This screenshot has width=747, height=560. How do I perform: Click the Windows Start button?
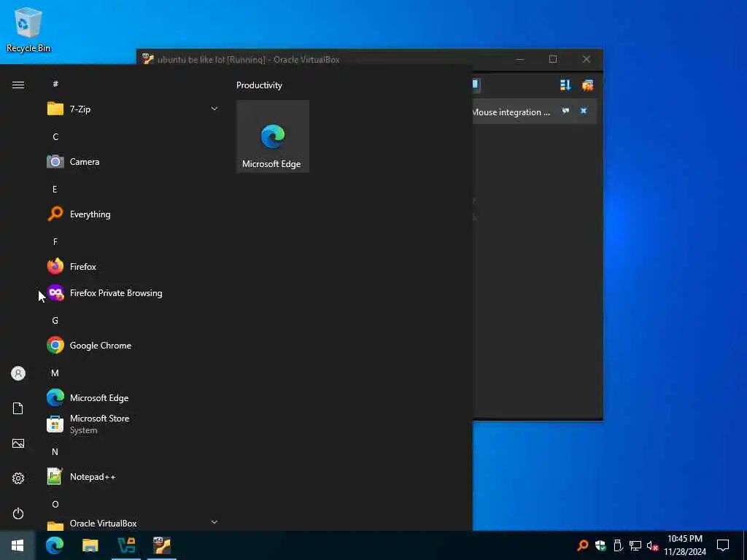tap(18, 545)
